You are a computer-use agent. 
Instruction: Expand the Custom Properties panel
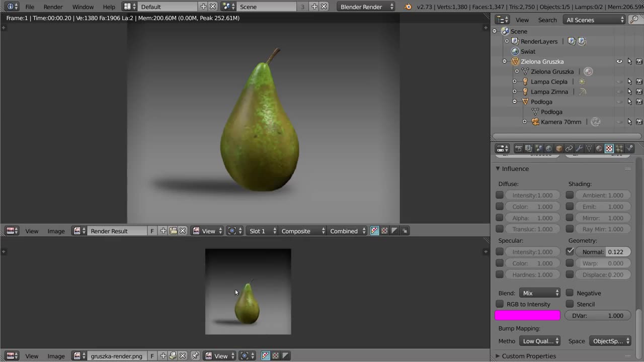click(529, 356)
